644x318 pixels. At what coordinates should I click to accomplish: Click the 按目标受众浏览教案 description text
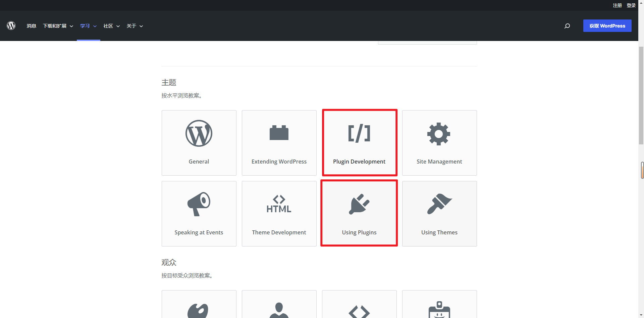tap(187, 276)
